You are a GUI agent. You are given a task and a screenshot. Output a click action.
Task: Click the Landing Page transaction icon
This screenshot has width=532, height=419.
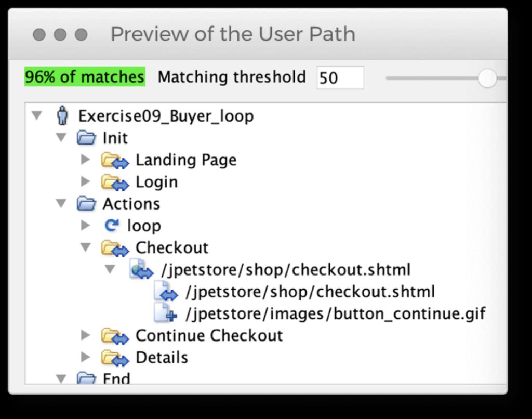(x=114, y=160)
